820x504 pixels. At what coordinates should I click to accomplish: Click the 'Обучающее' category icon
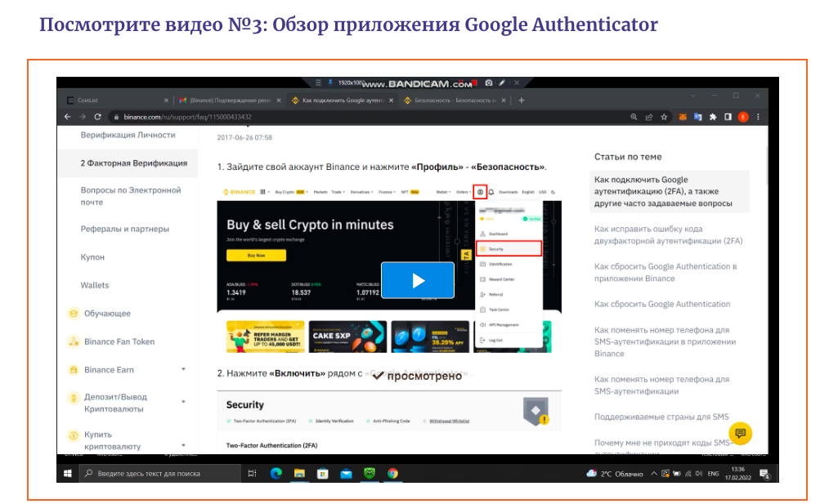coord(74,314)
